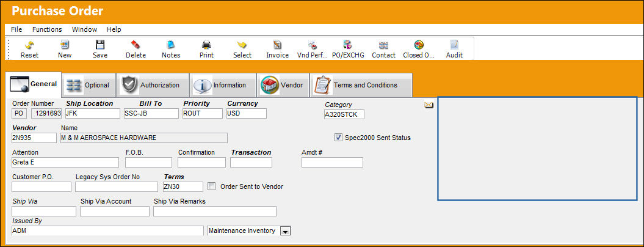Click the Priority field ROUT
Image resolution: width=644 pixels, height=247 pixels.
coord(203,114)
